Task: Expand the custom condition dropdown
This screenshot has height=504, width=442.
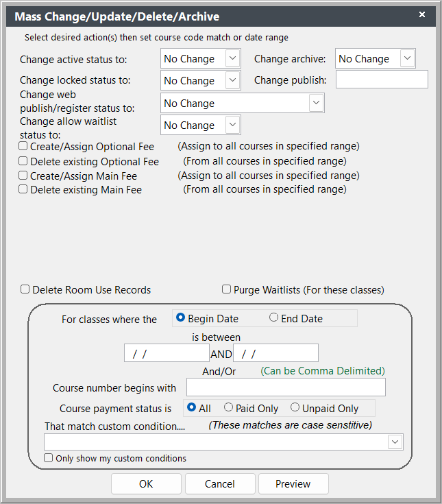Action: (x=395, y=442)
